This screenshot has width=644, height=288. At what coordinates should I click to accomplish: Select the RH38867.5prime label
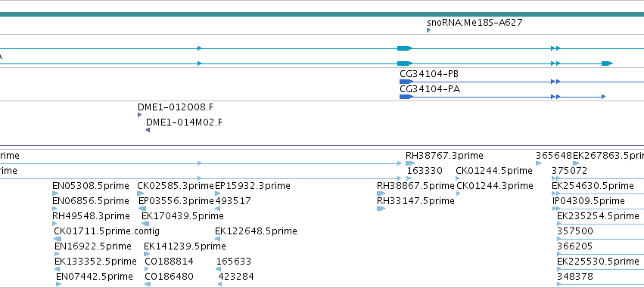click(415, 186)
